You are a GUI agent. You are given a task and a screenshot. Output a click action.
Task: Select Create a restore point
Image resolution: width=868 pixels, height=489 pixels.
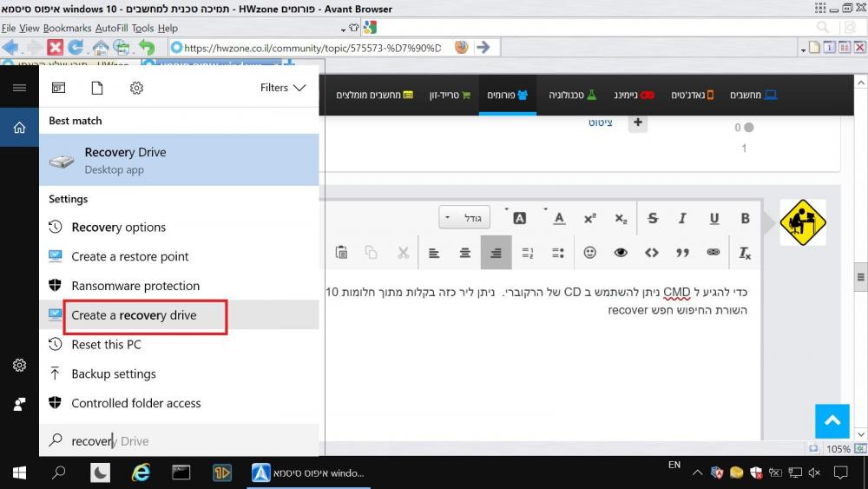(x=179, y=256)
